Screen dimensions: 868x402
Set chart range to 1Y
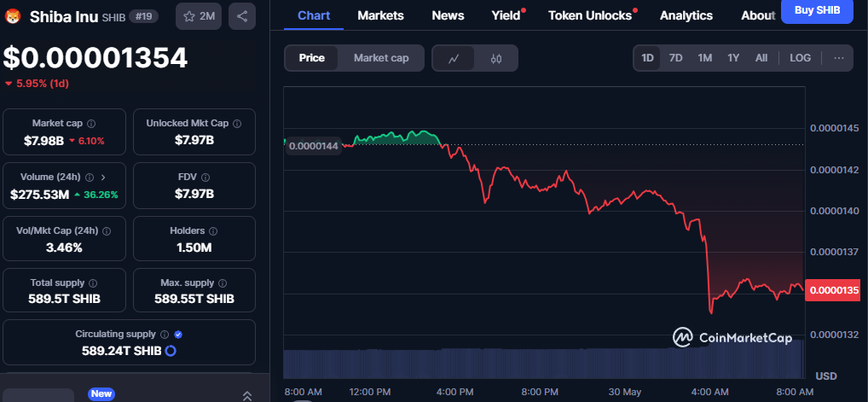pyautogui.click(x=733, y=58)
